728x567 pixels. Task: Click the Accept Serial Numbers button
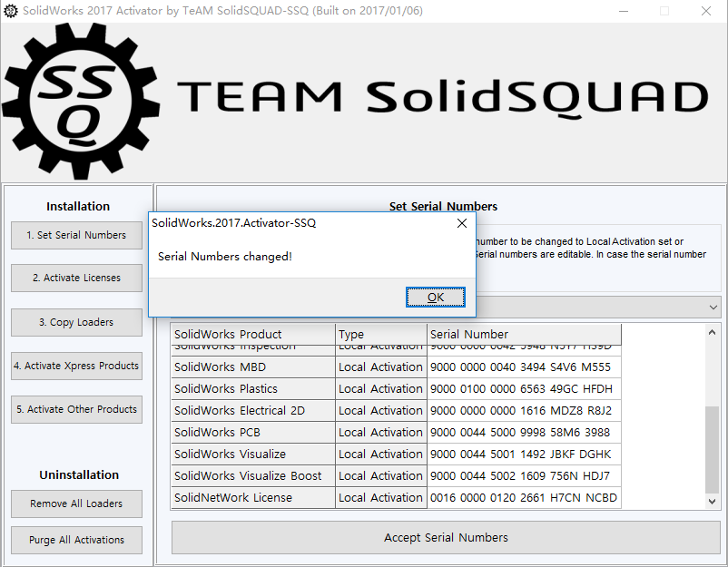click(x=446, y=537)
